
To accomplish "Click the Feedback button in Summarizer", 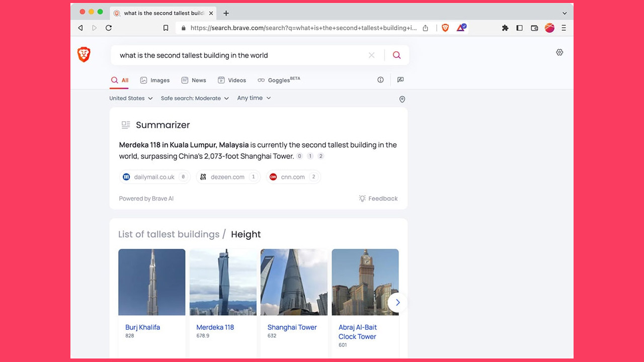I will (x=378, y=199).
